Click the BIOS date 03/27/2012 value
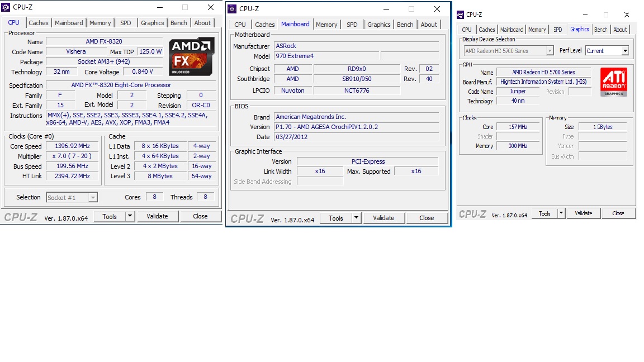This screenshot has width=644, height=362. 357,137
